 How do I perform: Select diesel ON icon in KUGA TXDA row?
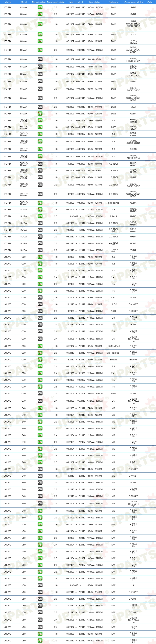[x=40, y=250]
